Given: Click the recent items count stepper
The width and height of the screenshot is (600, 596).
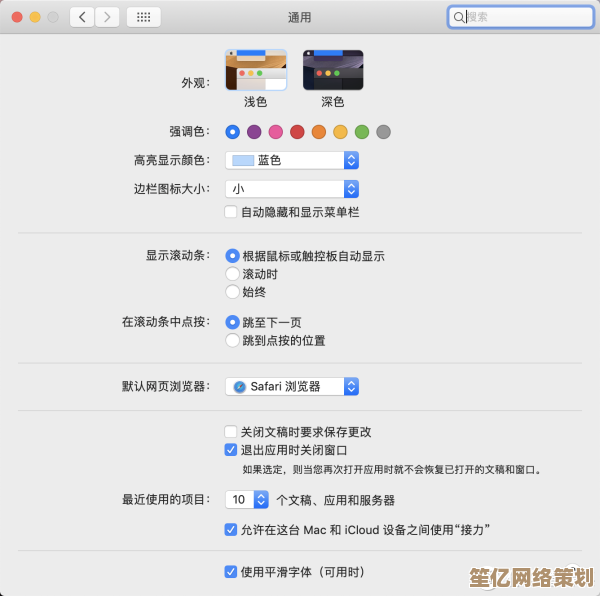Looking at the screenshot, I should (x=261, y=499).
